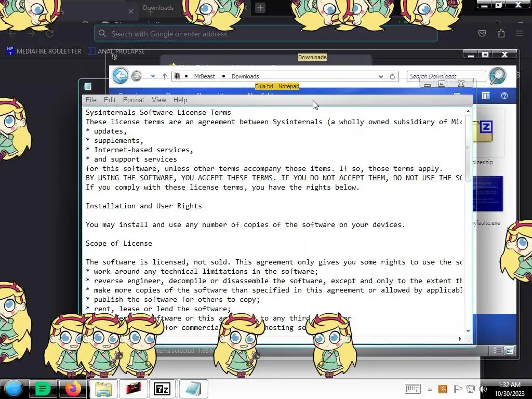Minimize the Eula.txt Notepad window

tap(428, 84)
